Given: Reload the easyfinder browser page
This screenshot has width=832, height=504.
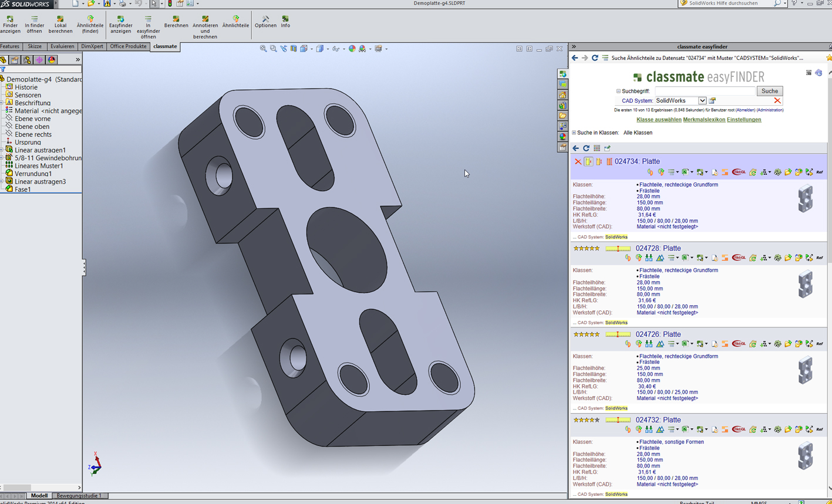Looking at the screenshot, I should click(x=595, y=58).
